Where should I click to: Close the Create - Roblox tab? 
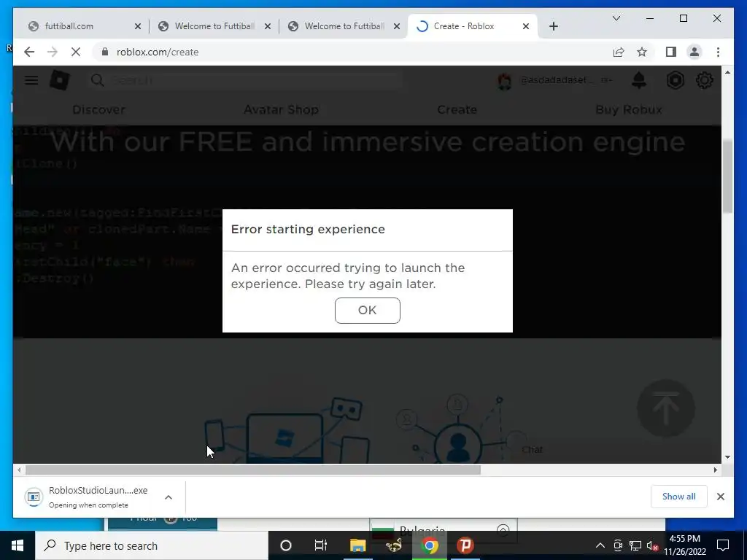pyautogui.click(x=526, y=26)
